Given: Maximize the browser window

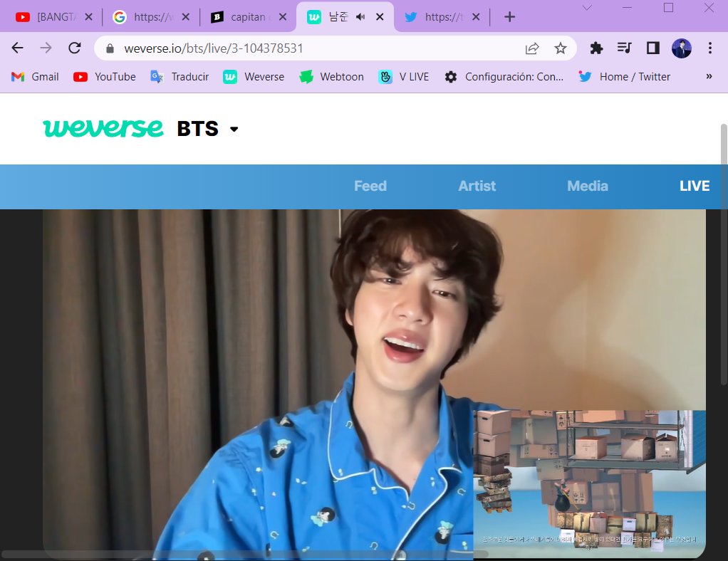Looking at the screenshot, I should 668,7.
